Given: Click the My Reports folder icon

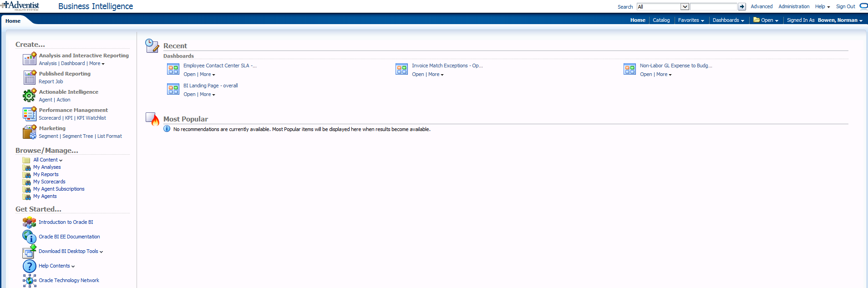Looking at the screenshot, I should coord(26,175).
